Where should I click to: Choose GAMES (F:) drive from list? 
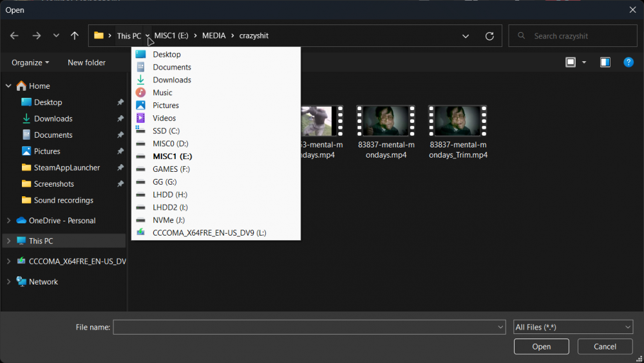pyautogui.click(x=172, y=169)
